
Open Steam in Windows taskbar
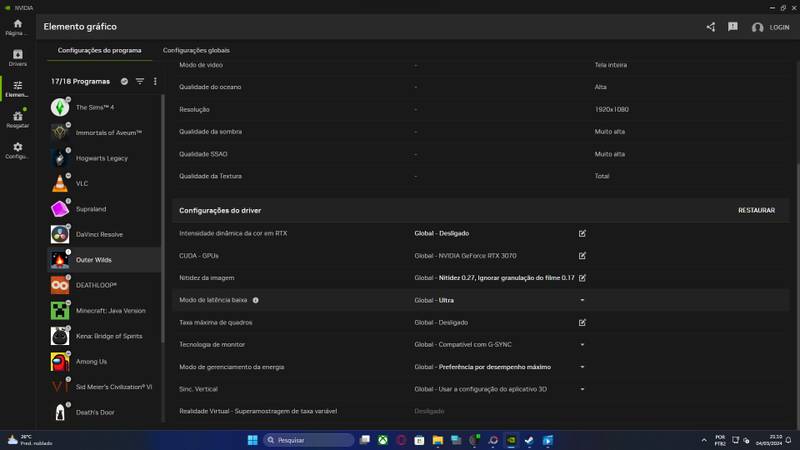(529, 440)
